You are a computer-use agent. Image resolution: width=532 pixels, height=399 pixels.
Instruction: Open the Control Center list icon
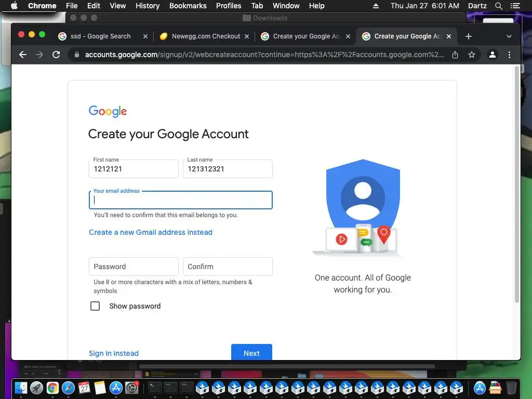[515, 6]
